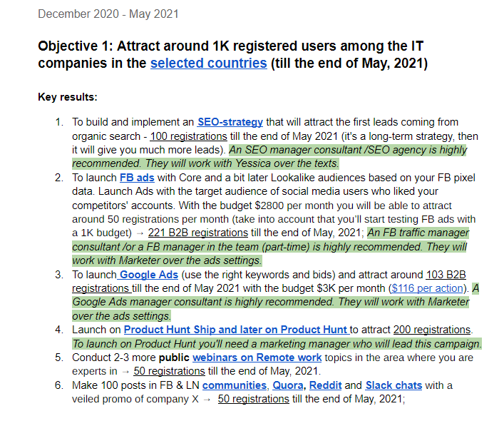Click the December 2020 - May 2021 date line

coord(108,14)
